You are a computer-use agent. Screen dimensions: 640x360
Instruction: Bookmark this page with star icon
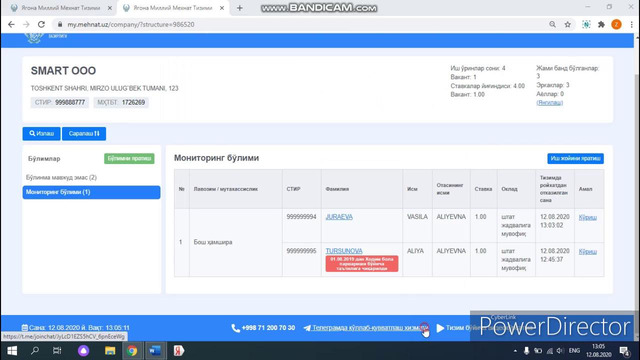point(568,24)
